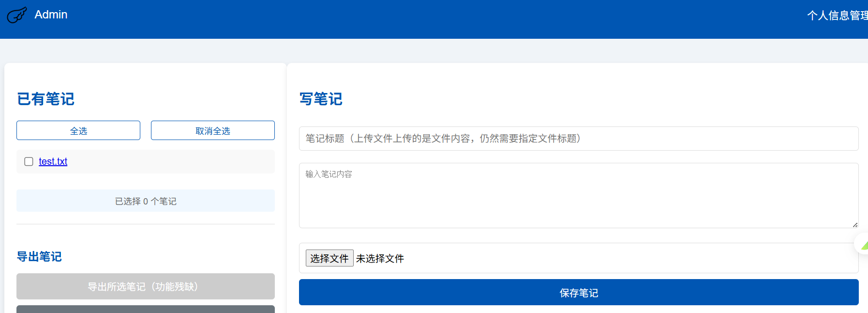Screen dimensions: 868x313
Task: Click the green floating icon at right edge
Action: (863, 244)
